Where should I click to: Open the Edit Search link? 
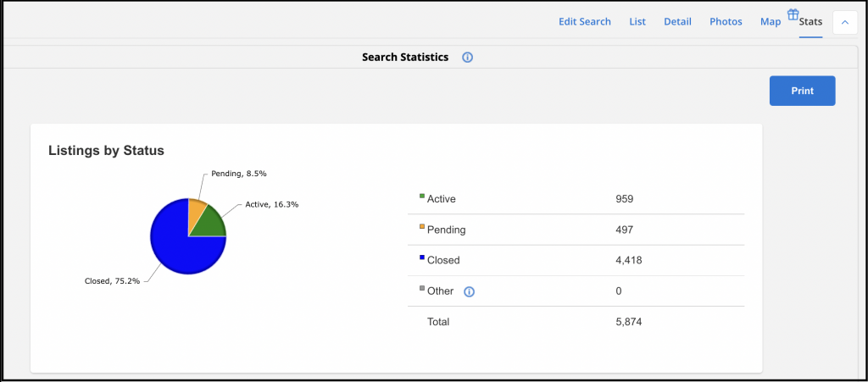[584, 22]
